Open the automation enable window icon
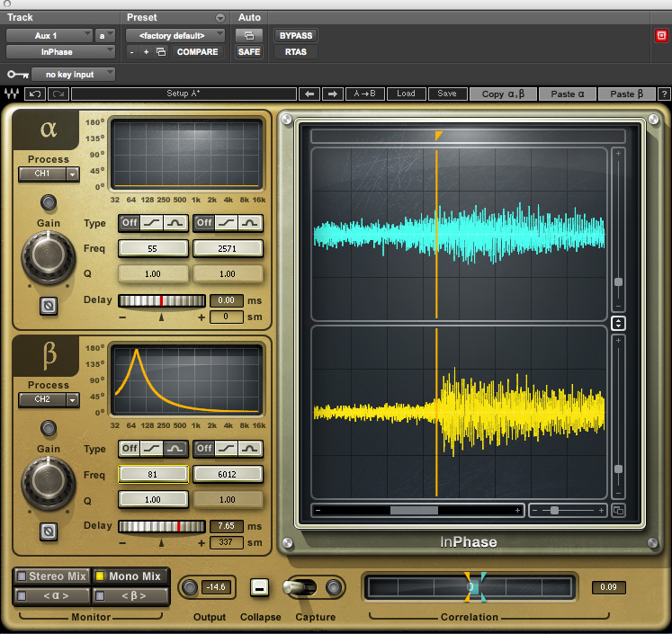The height and width of the screenshot is (634, 672). tap(249, 36)
